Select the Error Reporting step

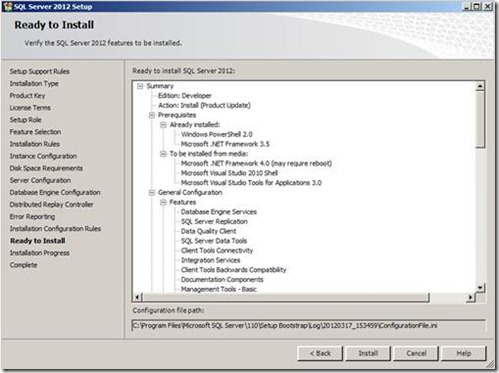[32, 217]
